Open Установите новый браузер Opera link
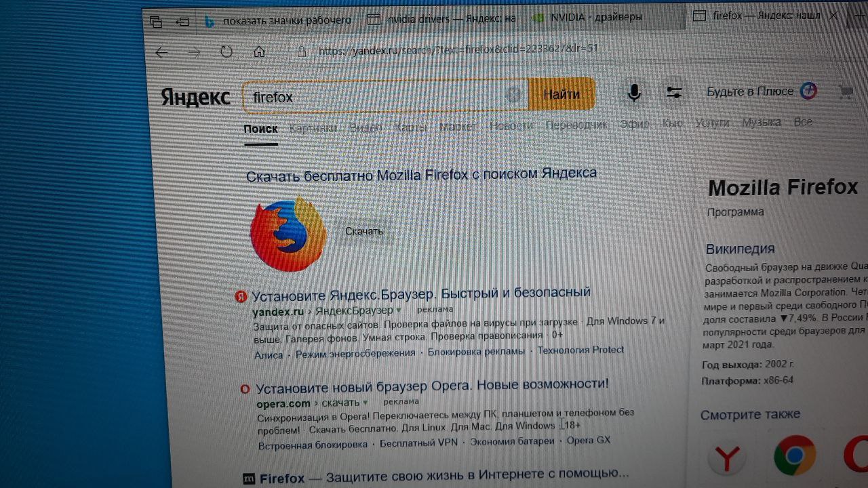 pos(432,386)
